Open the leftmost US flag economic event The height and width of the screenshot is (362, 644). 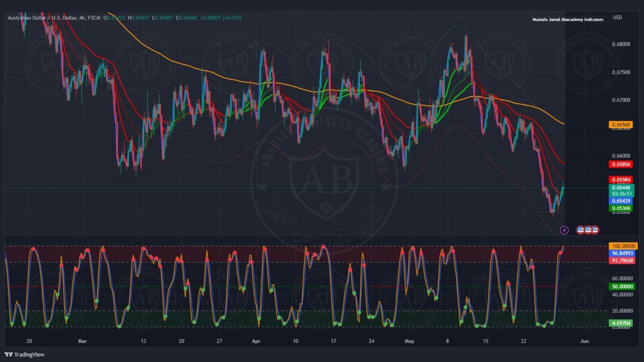580,230
